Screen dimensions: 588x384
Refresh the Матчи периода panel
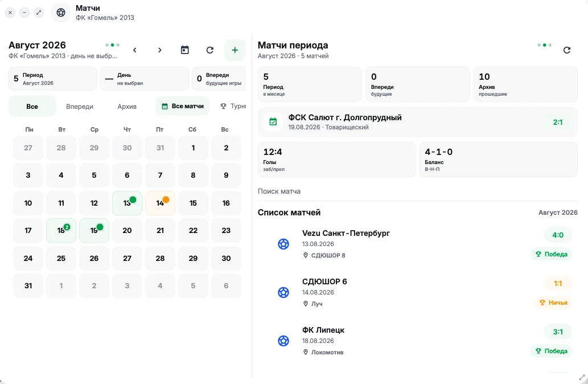point(567,50)
